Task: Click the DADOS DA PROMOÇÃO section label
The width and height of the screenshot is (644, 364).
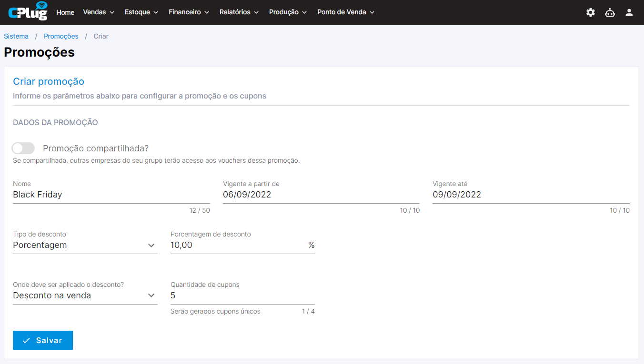Action: coord(55,123)
